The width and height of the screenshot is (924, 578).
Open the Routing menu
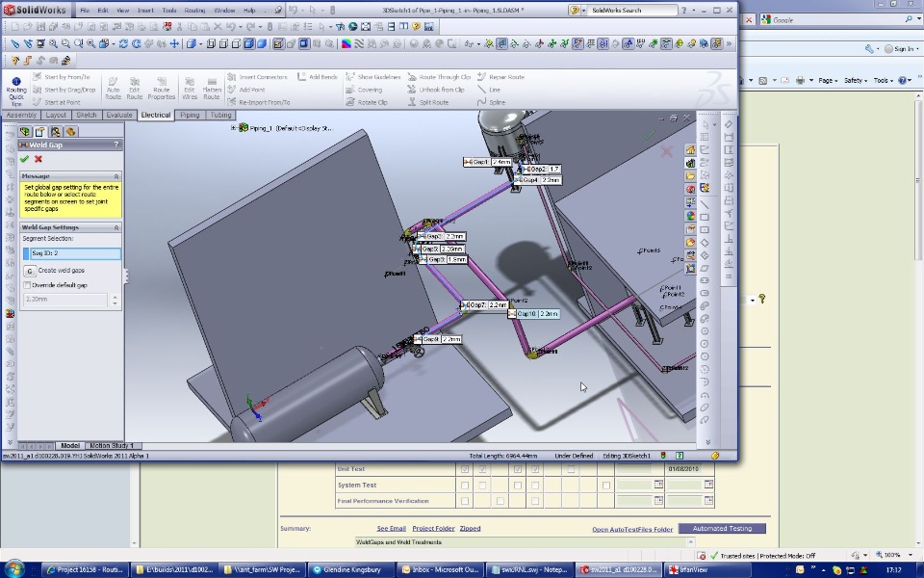pyautogui.click(x=193, y=10)
